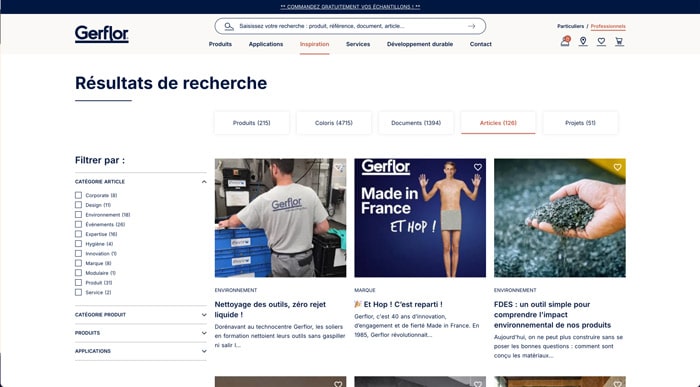Click the MARQUE label above Et Hop article
The height and width of the screenshot is (387, 700).
click(365, 290)
